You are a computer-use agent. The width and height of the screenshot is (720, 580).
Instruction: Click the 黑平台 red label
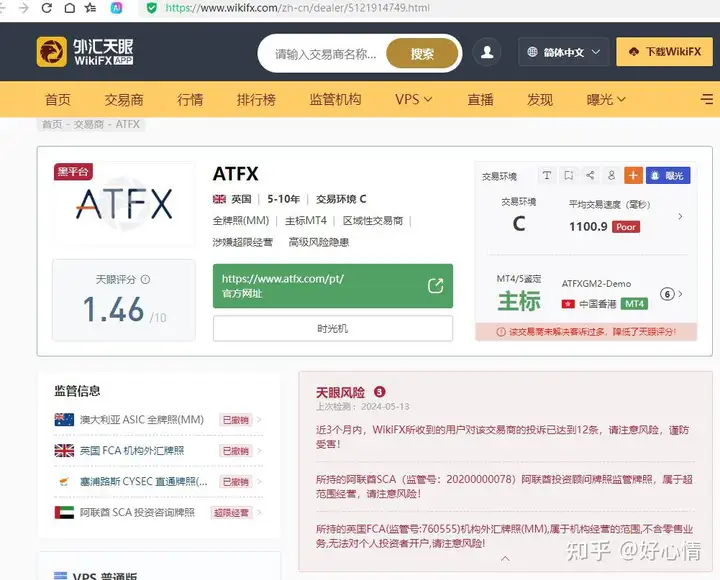(73, 172)
